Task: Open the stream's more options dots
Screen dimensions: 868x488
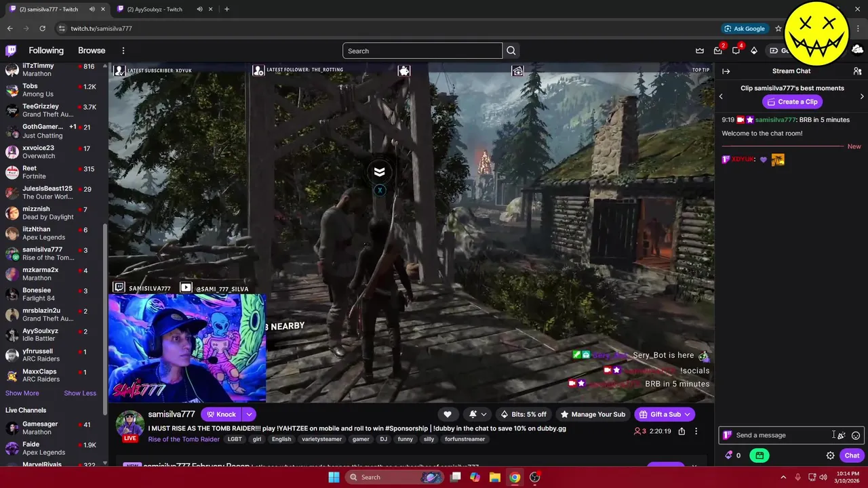Action: (x=696, y=431)
